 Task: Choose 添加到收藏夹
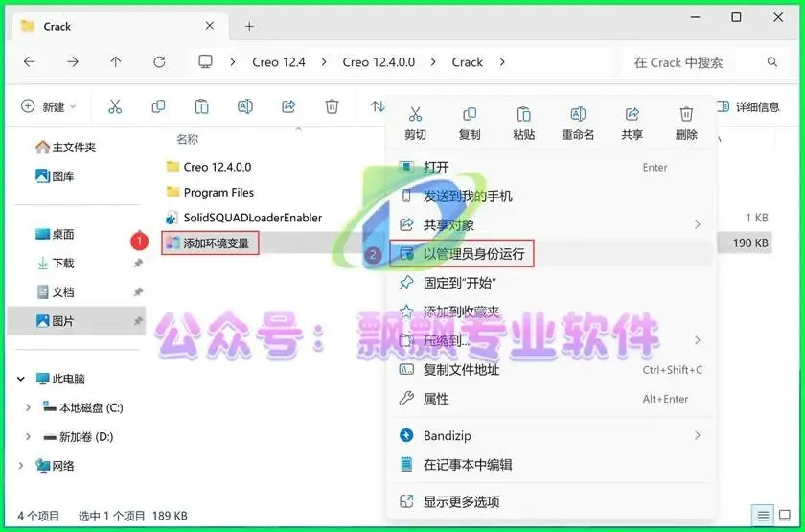[551, 312]
